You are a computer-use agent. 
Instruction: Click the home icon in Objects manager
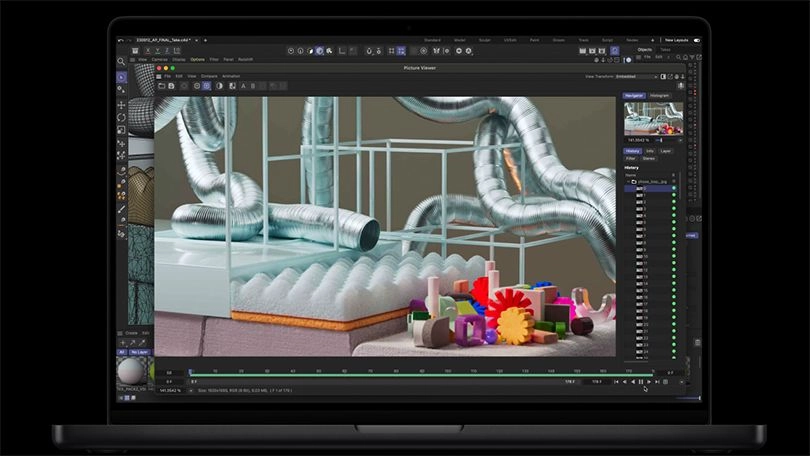685,57
